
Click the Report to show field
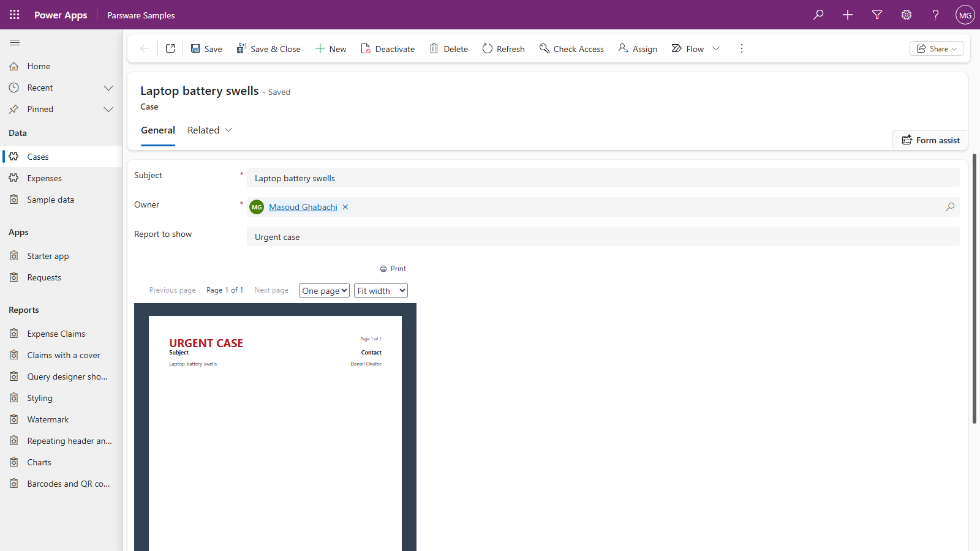pyautogui.click(x=603, y=237)
